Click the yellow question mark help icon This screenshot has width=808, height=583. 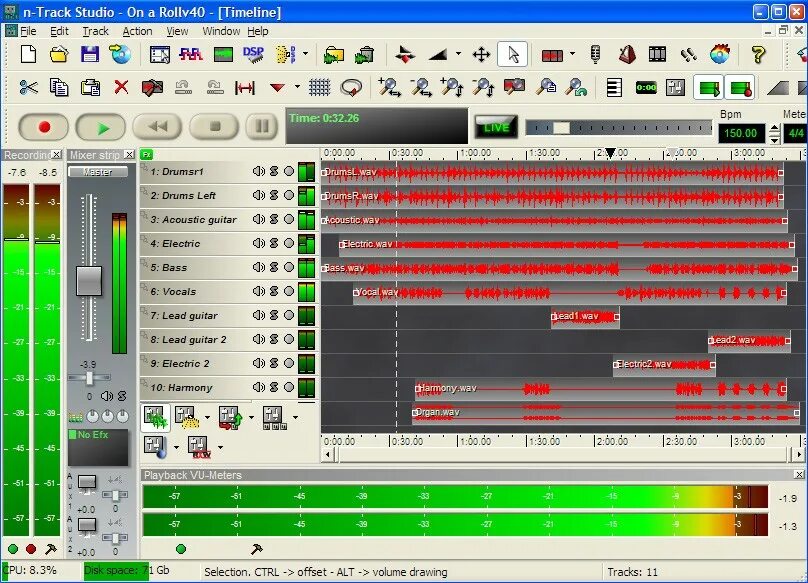[x=758, y=54]
